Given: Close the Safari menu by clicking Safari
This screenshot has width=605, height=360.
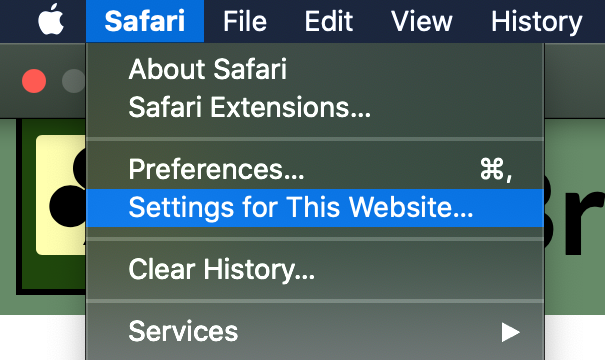Looking at the screenshot, I should coord(145,21).
